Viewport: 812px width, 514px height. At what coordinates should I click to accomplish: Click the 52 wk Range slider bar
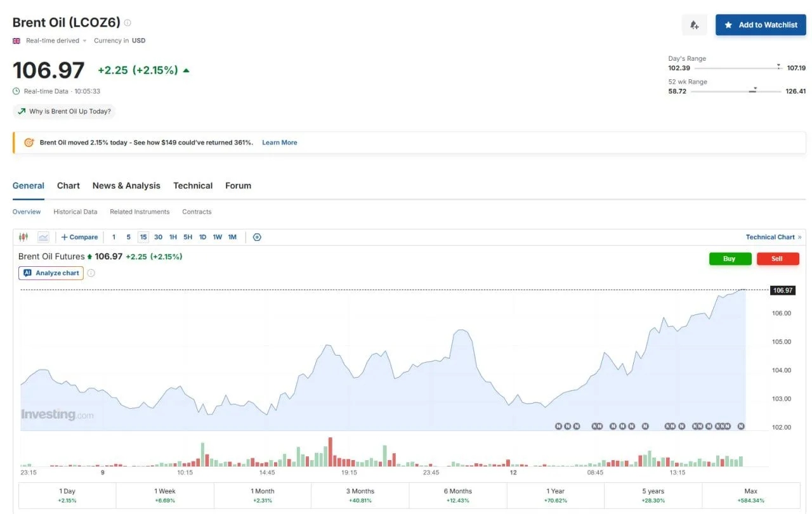(736, 91)
